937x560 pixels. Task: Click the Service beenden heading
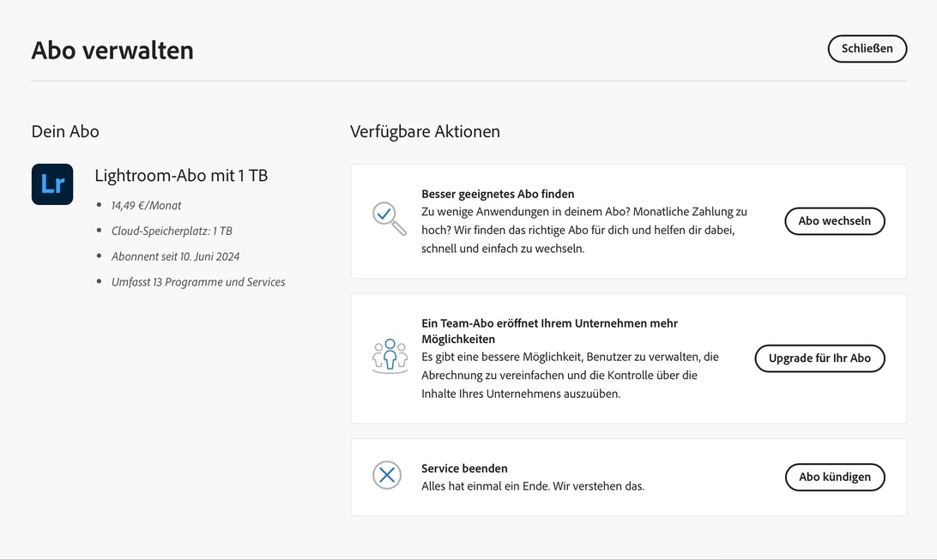click(x=464, y=468)
